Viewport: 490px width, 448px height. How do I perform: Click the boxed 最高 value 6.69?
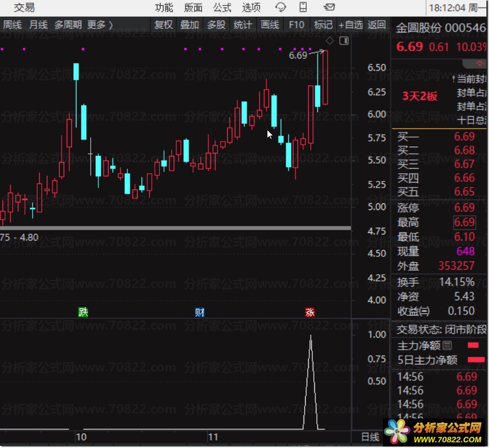(x=465, y=222)
